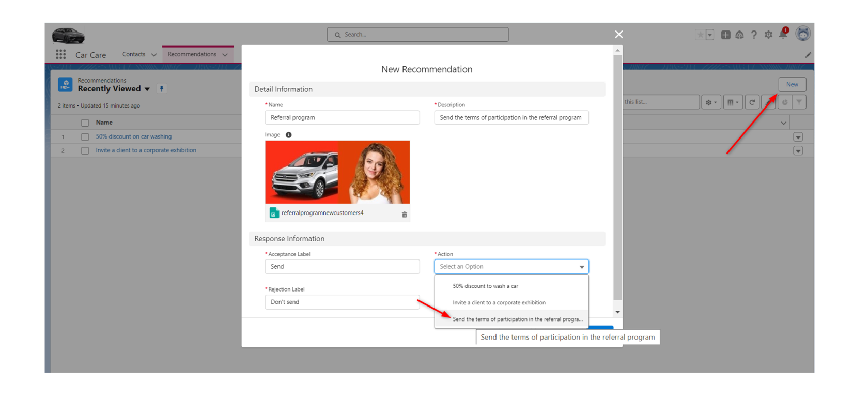Expand the list column header chevron

tap(784, 123)
